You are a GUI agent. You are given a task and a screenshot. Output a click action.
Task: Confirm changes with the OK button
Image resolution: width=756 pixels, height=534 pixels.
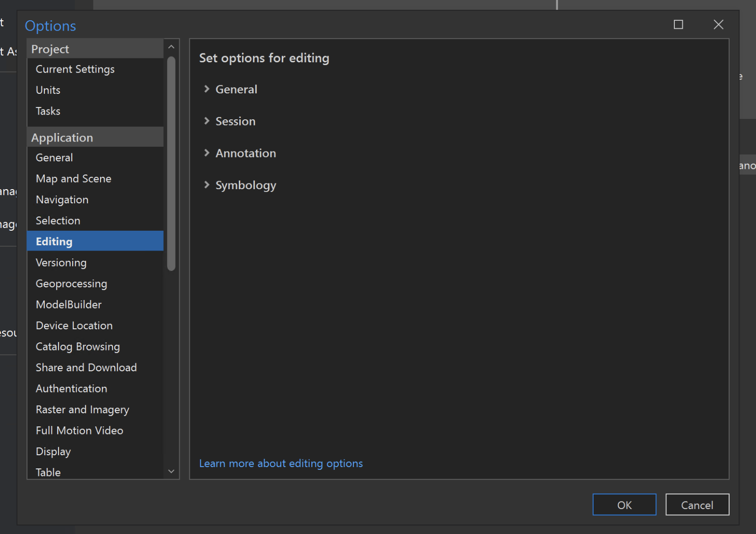tap(624, 504)
